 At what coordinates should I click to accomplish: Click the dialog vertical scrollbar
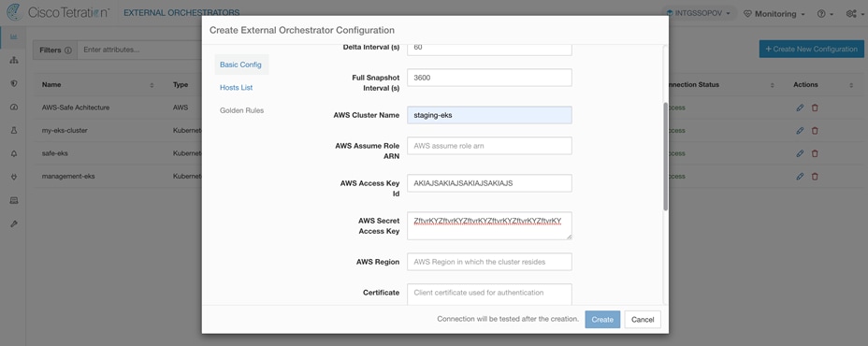pos(665,157)
